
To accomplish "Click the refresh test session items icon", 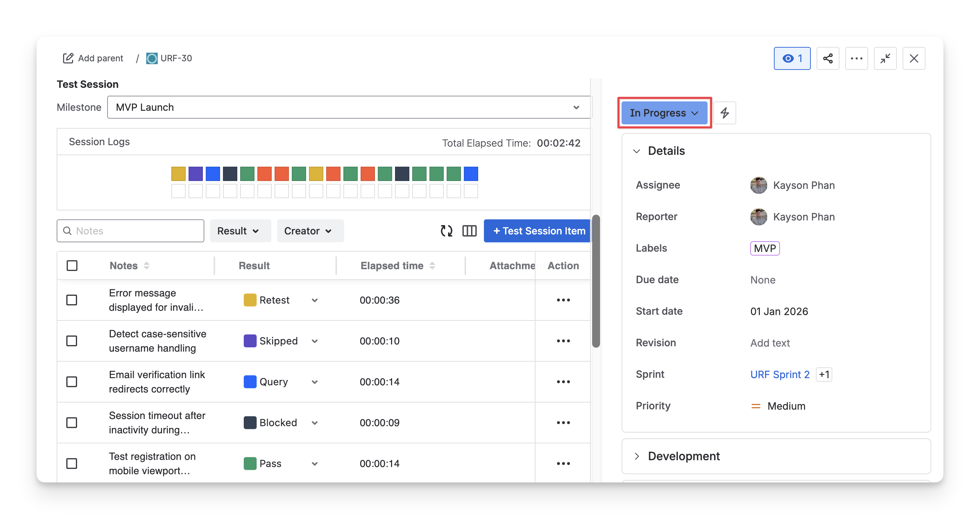I will point(446,230).
